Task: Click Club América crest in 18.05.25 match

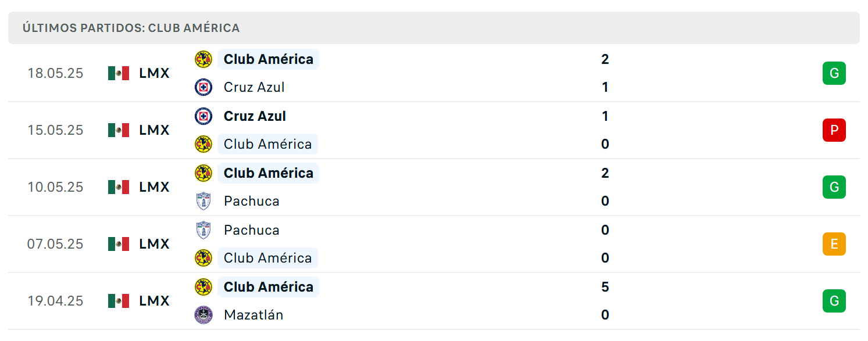Action: [x=203, y=59]
